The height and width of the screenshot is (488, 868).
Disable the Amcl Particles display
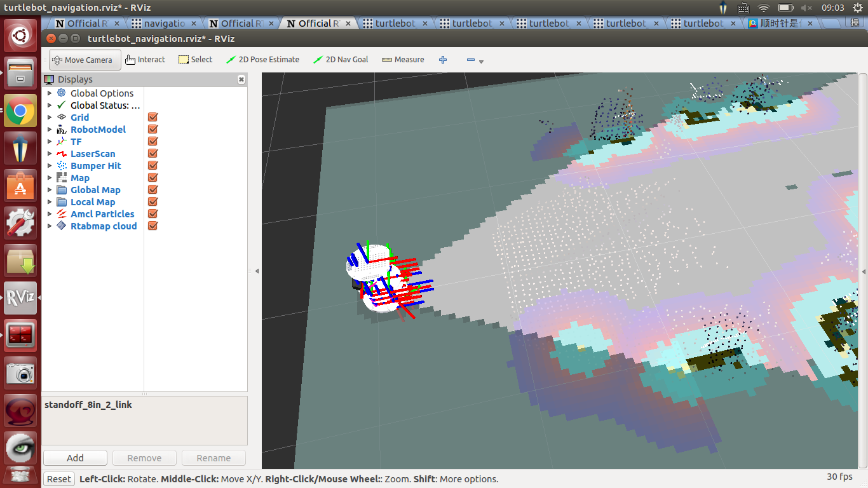coord(153,214)
